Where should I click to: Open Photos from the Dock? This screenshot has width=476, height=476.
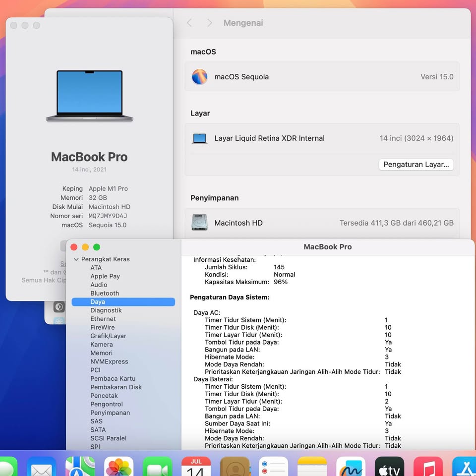point(119,467)
